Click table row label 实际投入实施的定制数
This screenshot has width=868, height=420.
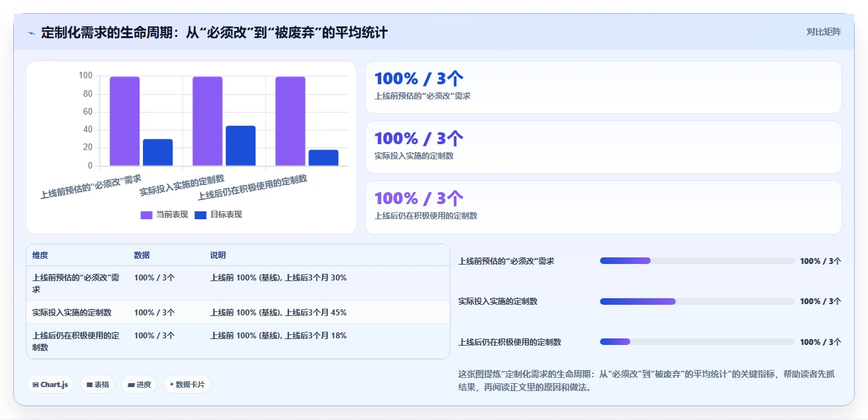point(72,313)
